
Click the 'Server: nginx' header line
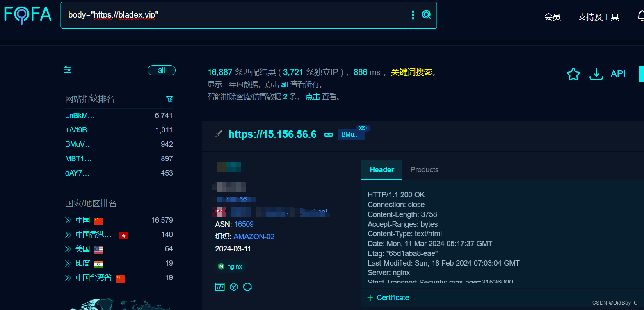pyautogui.click(x=389, y=273)
